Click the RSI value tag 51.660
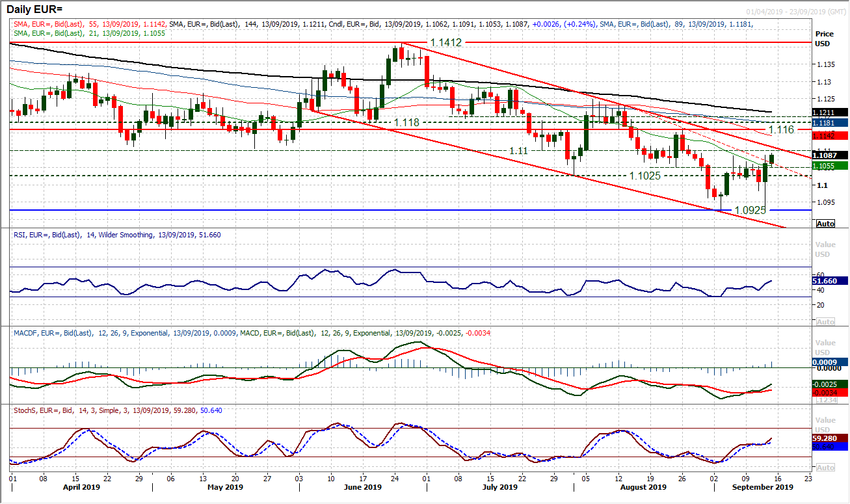 [830, 281]
